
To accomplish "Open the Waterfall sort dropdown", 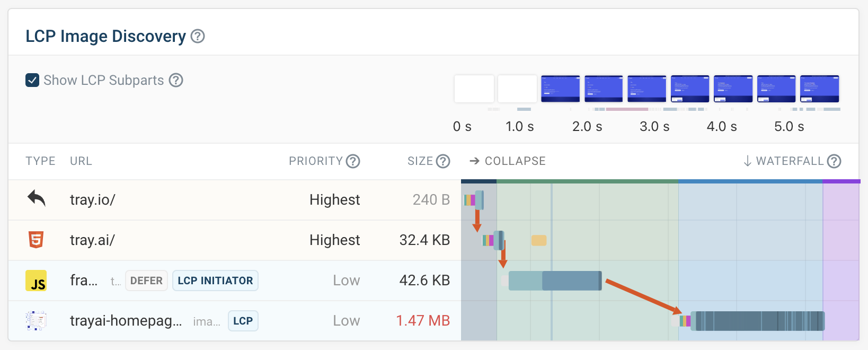I will pyautogui.click(x=783, y=161).
